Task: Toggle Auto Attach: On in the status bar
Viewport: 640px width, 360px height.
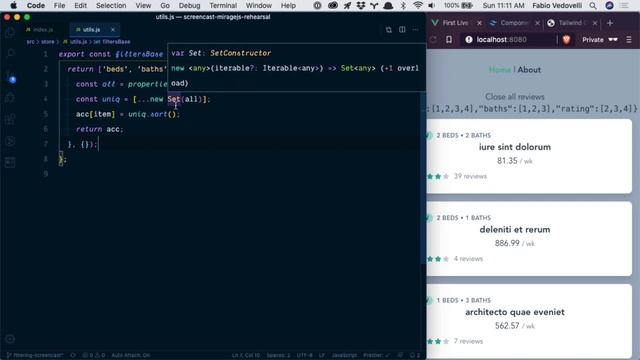Action: pos(131,355)
